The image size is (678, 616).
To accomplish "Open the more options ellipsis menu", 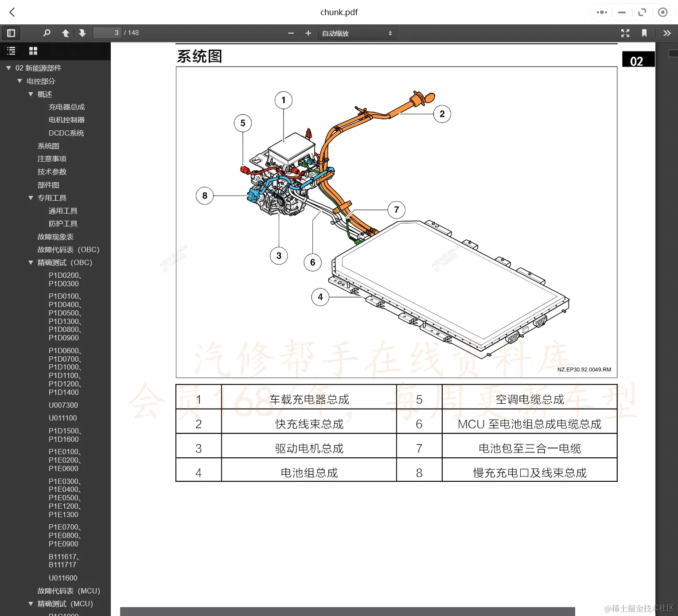I will click(x=601, y=12).
